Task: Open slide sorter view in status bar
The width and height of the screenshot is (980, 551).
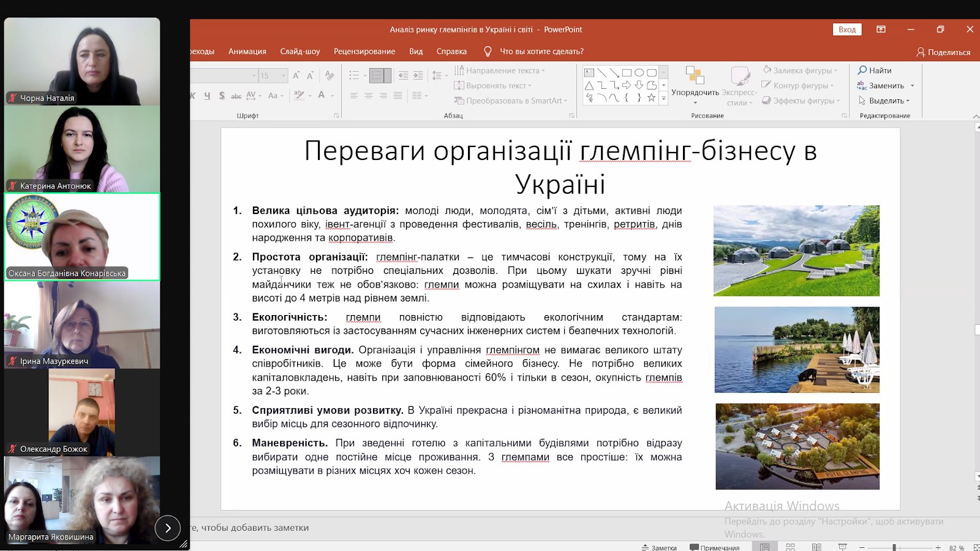Action: pyautogui.click(x=790, y=547)
